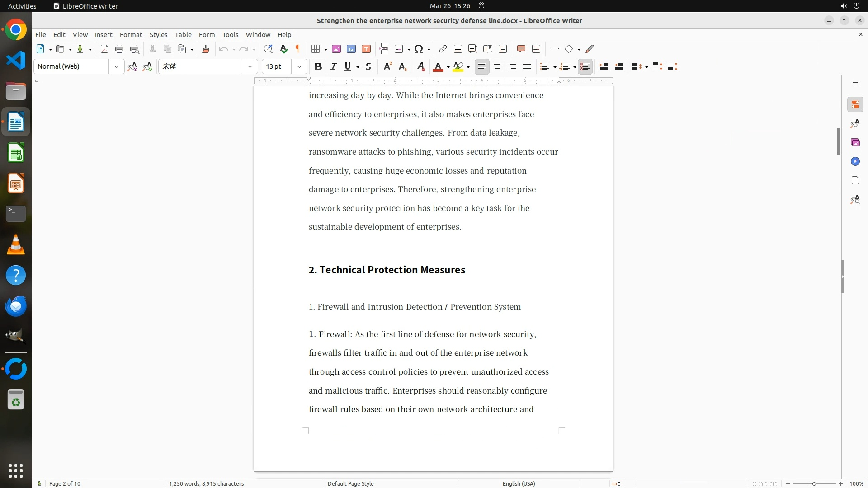Click English (USA) language in status bar
This screenshot has height=488, width=868.
pos(519,483)
